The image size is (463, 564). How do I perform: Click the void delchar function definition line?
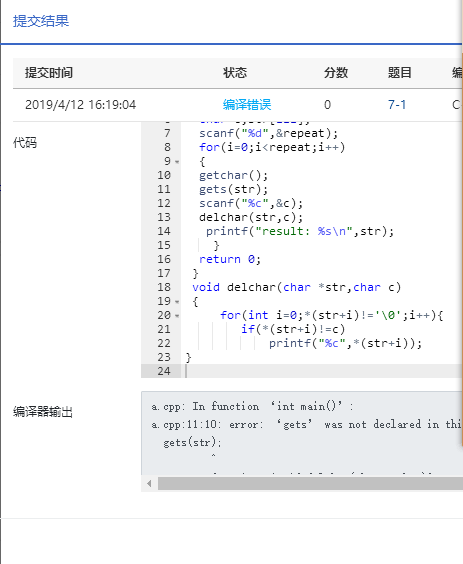(296, 287)
